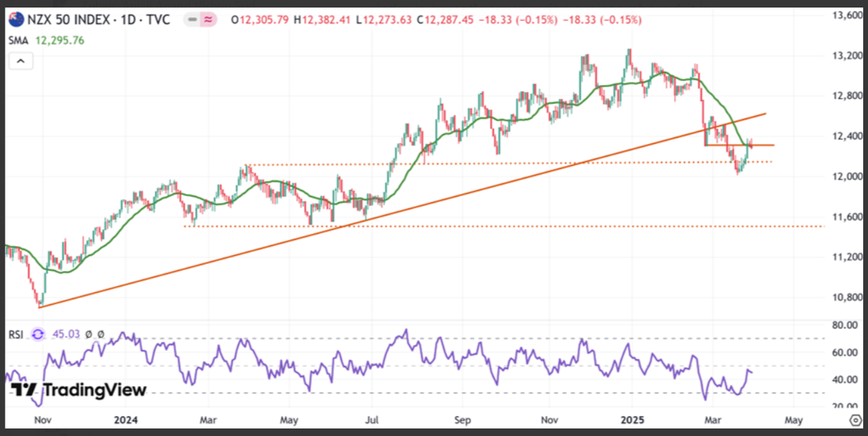This screenshot has width=868, height=436.
Task: Click the 13,200 price axis label
Action: [x=845, y=55]
